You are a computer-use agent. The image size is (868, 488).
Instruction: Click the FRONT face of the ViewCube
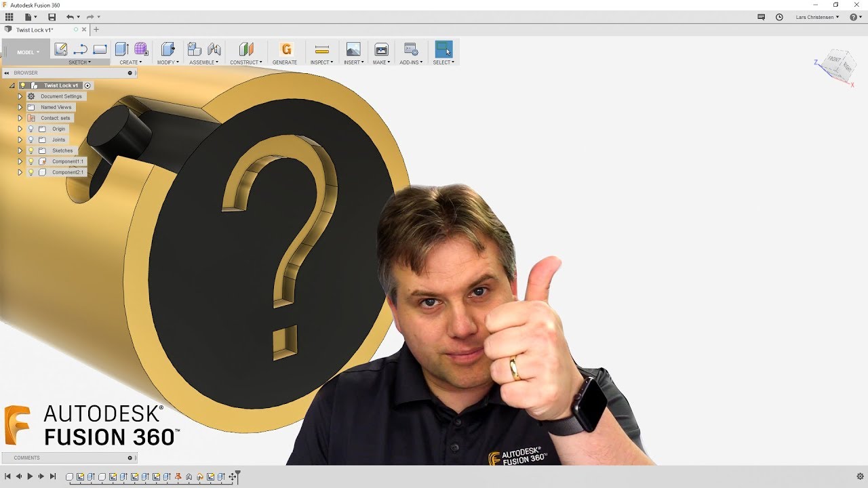pos(833,60)
